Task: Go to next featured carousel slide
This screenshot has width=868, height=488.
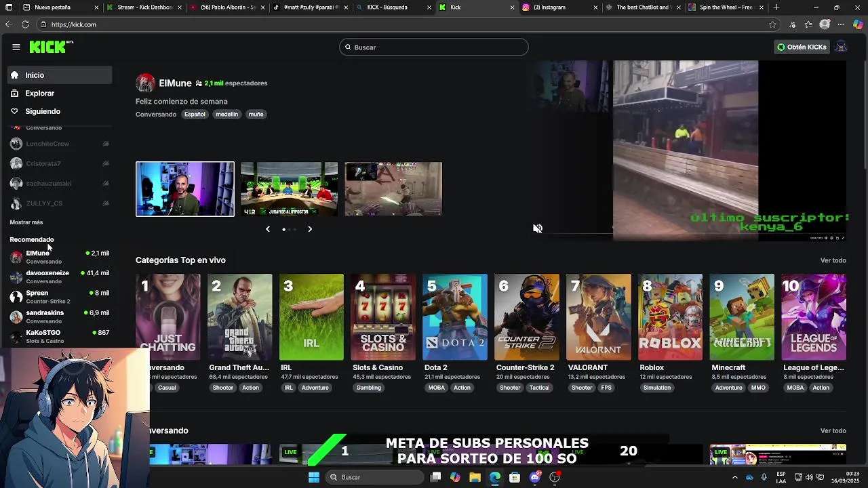Action: tap(310, 229)
